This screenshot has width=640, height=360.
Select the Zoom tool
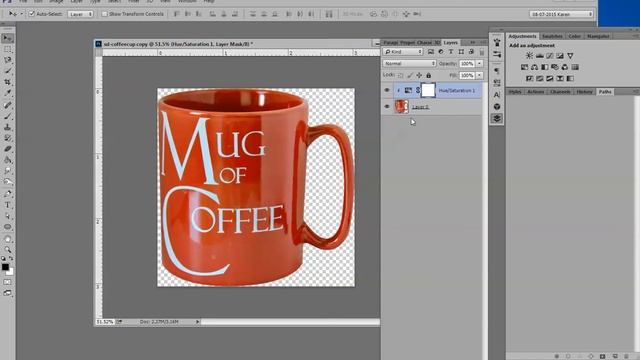7,250
